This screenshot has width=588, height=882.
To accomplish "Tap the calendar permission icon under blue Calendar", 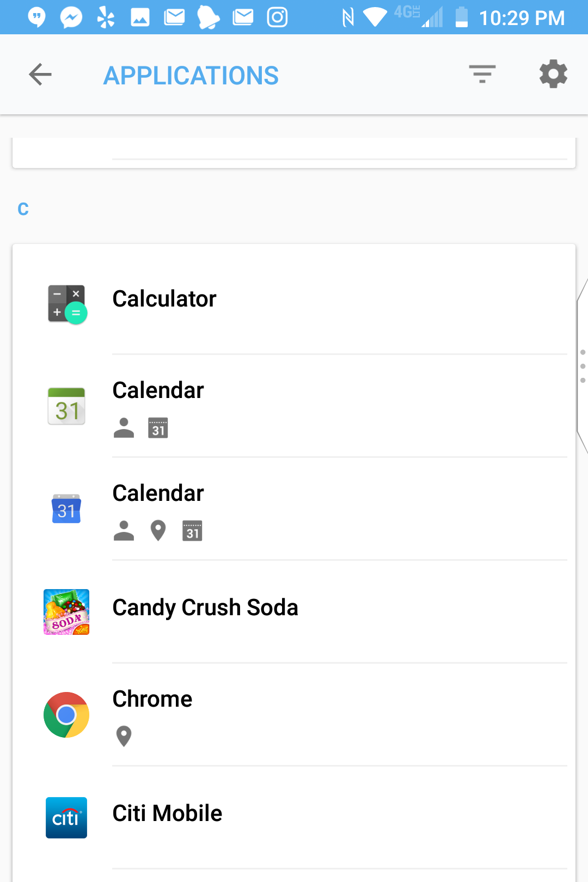I will [192, 531].
